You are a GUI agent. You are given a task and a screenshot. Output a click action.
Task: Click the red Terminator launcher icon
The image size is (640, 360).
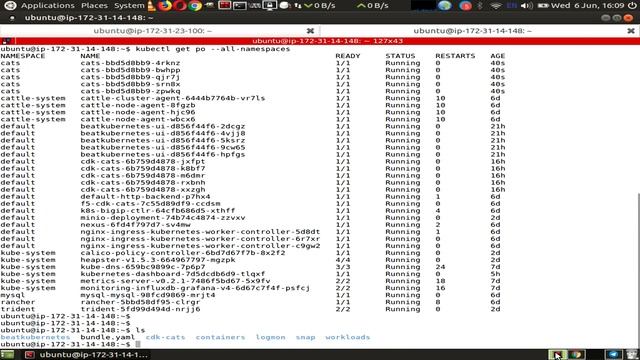point(224,6)
